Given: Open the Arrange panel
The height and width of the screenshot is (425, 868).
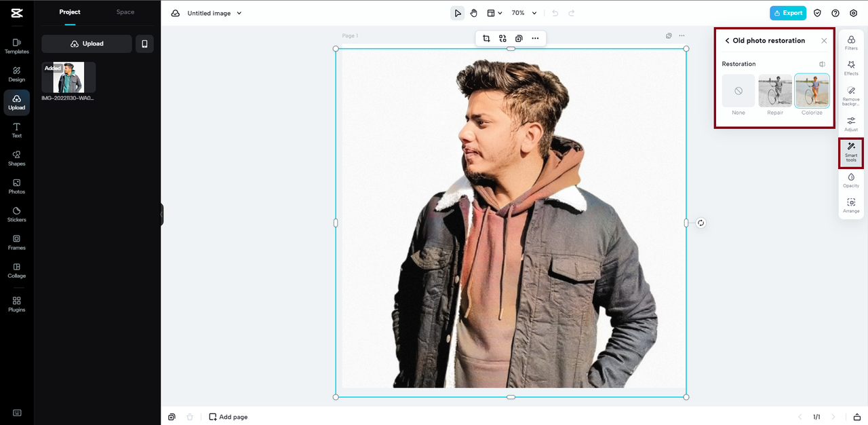Looking at the screenshot, I should pyautogui.click(x=851, y=206).
